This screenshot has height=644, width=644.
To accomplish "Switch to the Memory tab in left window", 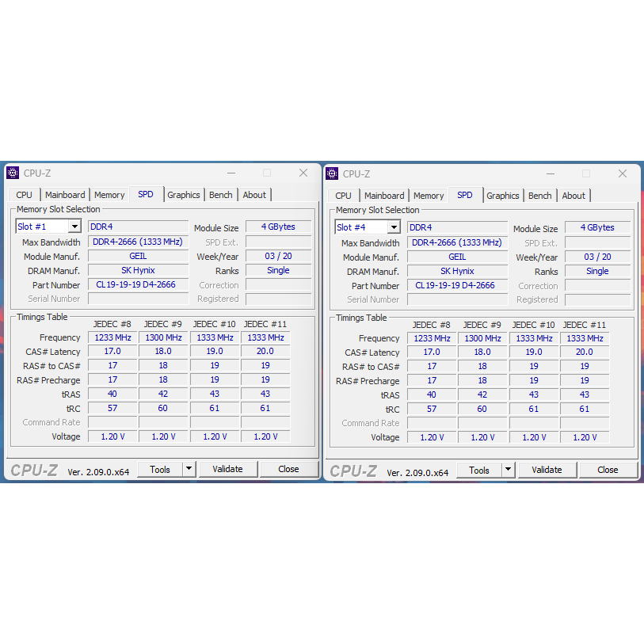I will point(109,195).
